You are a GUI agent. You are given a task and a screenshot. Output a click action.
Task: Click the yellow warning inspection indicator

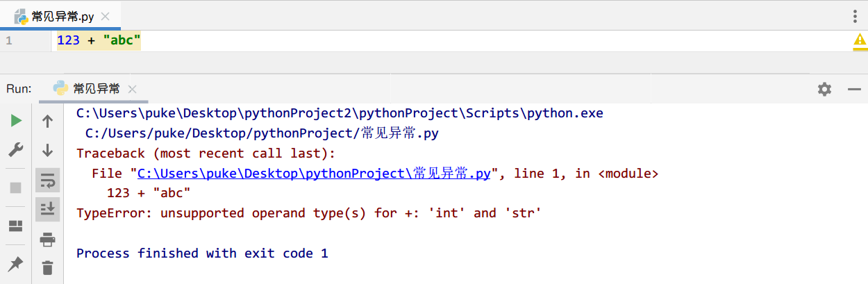coord(860,41)
